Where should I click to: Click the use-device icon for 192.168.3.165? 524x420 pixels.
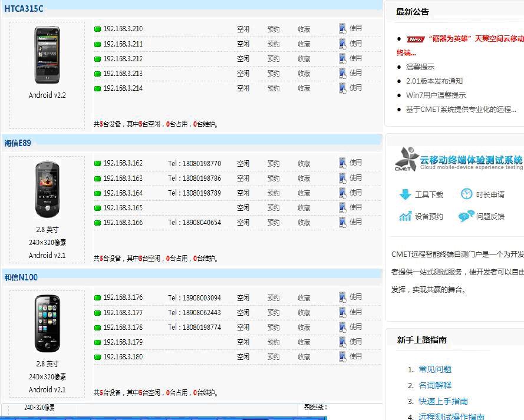342,207
